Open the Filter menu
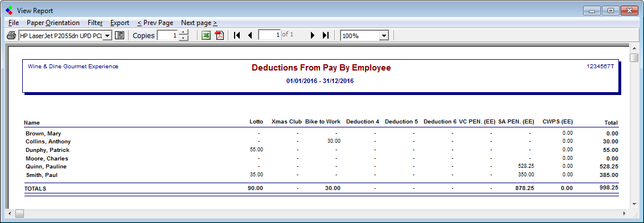This screenshot has height=223, width=644. click(95, 23)
